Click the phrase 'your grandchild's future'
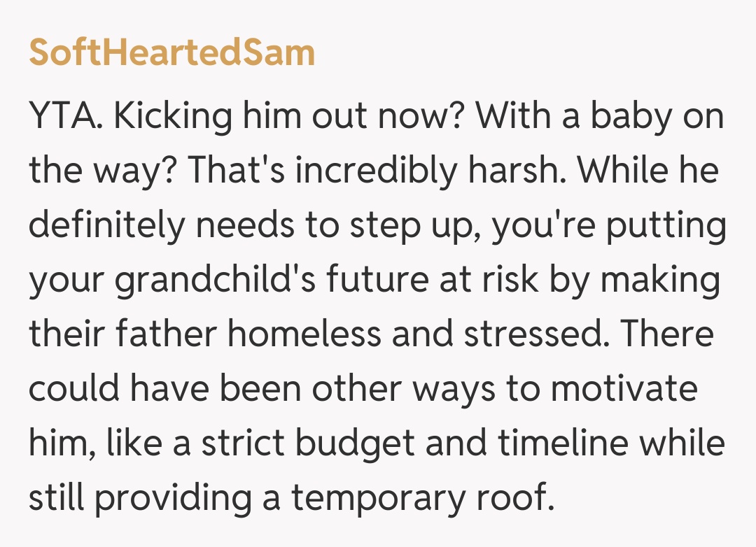 click(209, 280)
